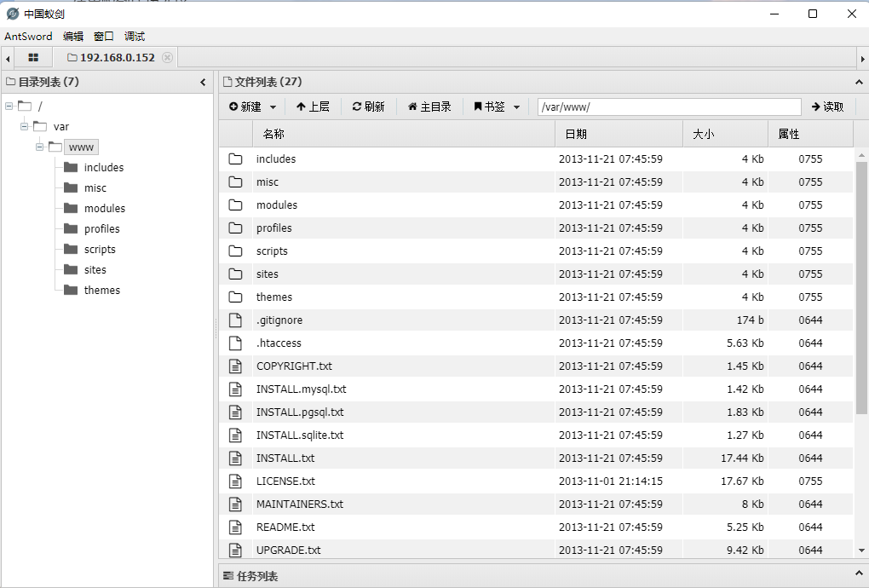This screenshot has height=588, width=869.
Task: Collapse the 目录列表 panel chevron
Action: 203,83
